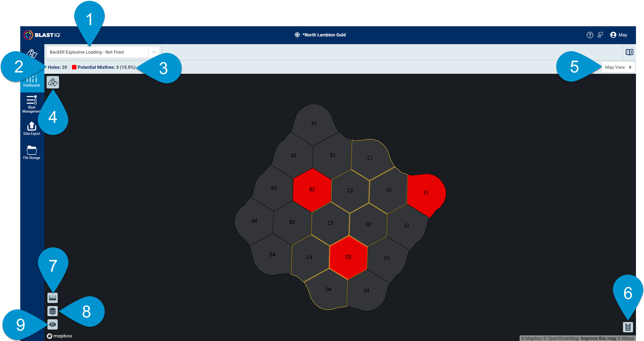This screenshot has height=341, width=644.
Task: Select hole B3 on the map
Action: pyautogui.click(x=292, y=222)
